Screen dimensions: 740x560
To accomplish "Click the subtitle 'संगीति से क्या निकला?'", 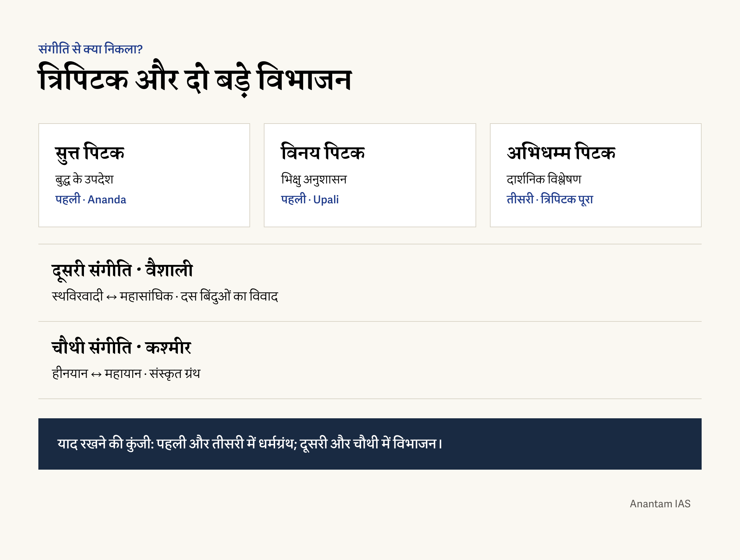I will click(90, 49).
